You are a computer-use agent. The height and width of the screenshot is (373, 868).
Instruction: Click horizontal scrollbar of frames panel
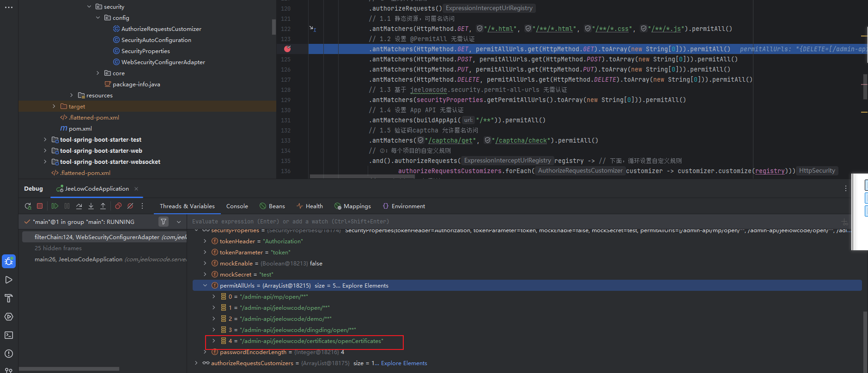tap(69, 369)
